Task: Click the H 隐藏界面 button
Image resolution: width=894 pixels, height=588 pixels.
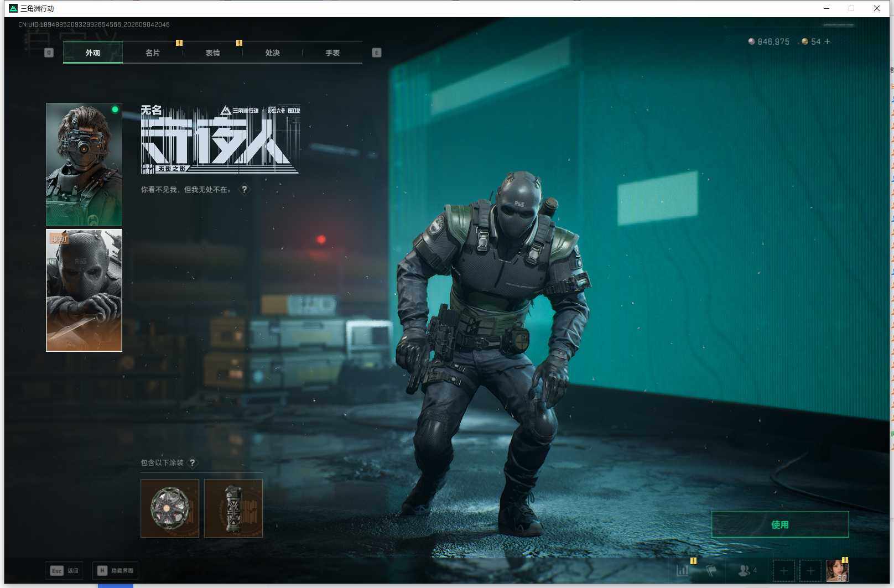Action: pyautogui.click(x=115, y=570)
